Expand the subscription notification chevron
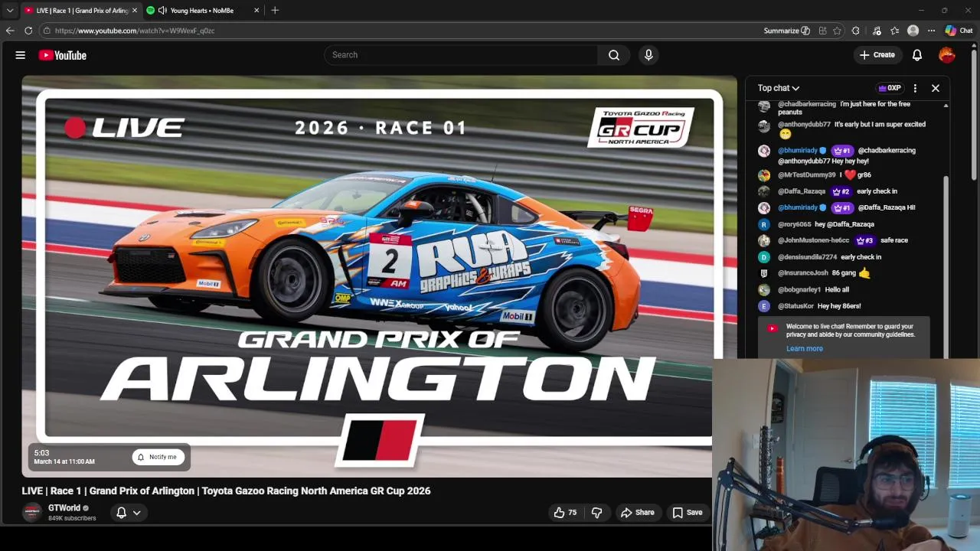This screenshot has height=551, width=980. point(137,513)
